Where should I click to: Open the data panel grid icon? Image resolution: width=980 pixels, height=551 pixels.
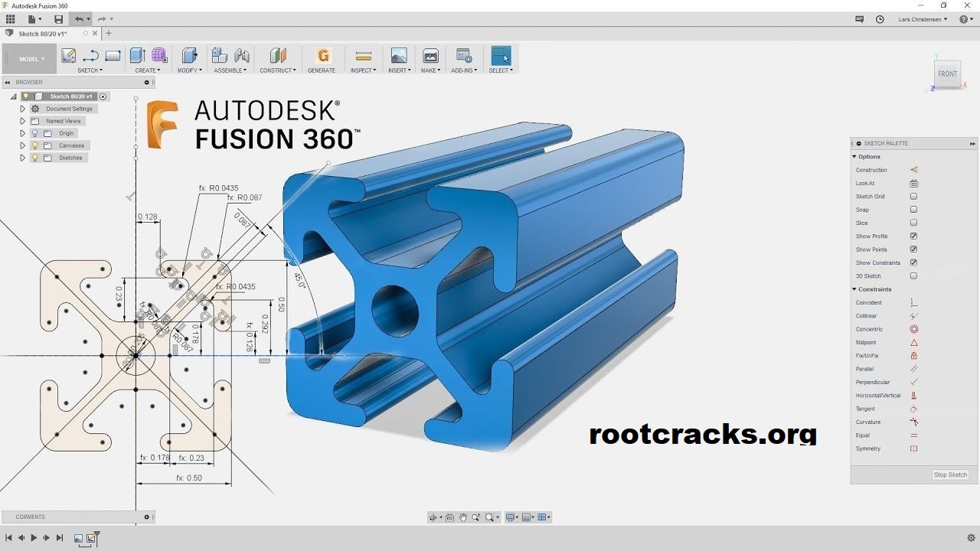pyautogui.click(x=10, y=19)
